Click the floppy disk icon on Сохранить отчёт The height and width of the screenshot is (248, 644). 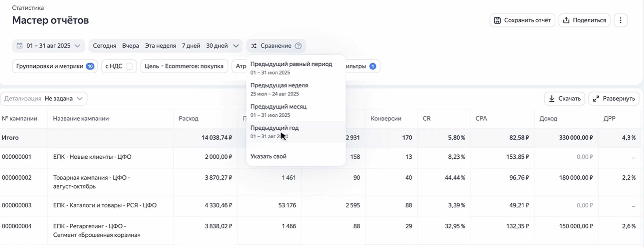pos(497,20)
